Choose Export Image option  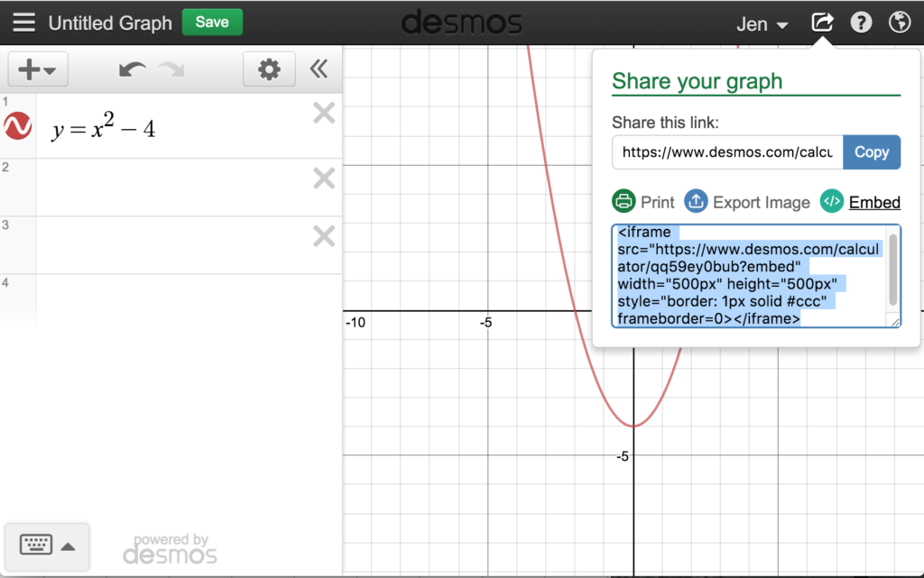(761, 202)
